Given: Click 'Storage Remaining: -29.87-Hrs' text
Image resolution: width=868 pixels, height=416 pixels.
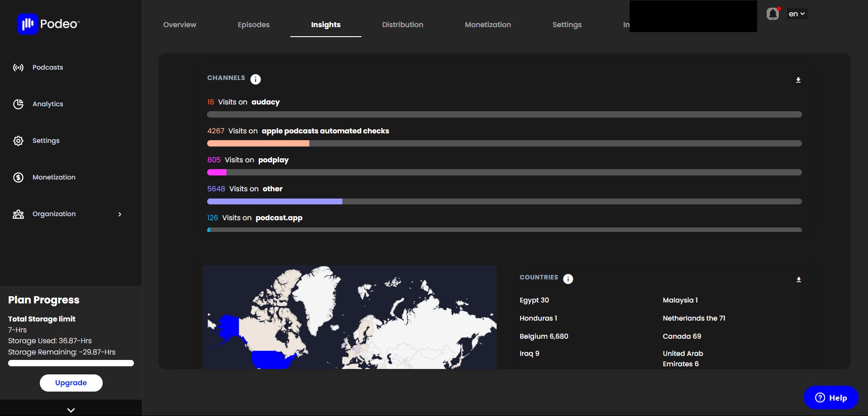Looking at the screenshot, I should [62, 352].
